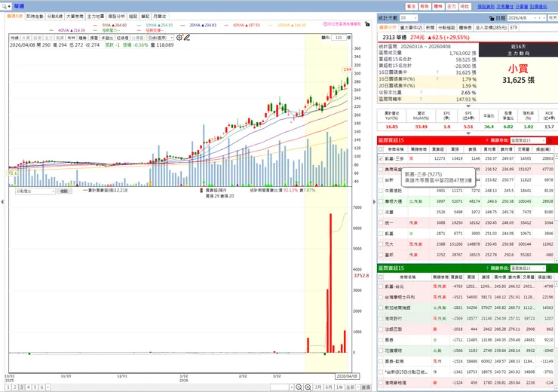Click the 重播 replay button
558x392 pixels.
pyautogui.click(x=366, y=387)
